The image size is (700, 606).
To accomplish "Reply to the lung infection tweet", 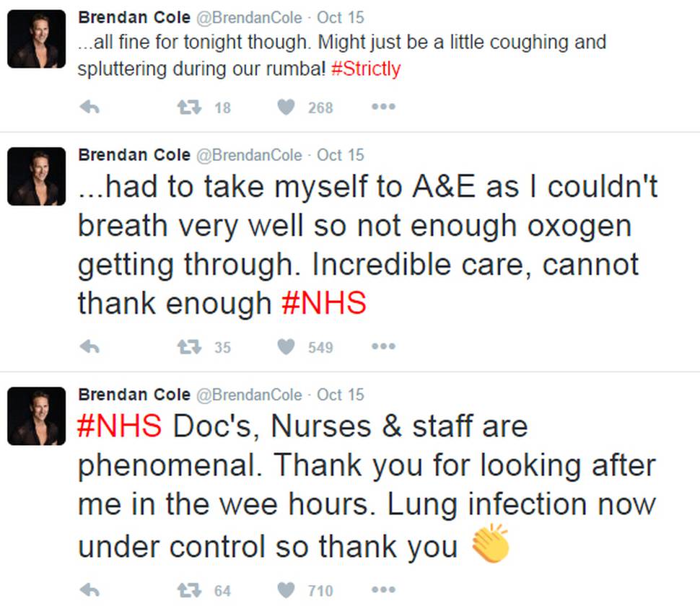I will point(89,590).
